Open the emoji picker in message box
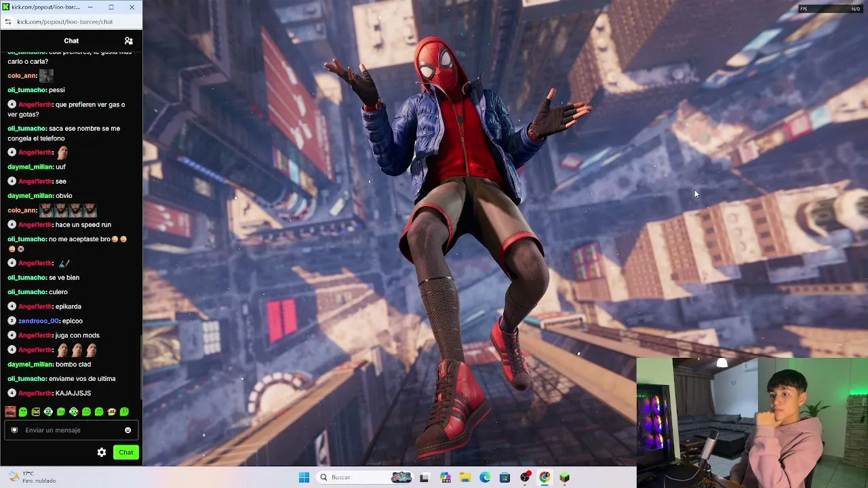Image resolution: width=868 pixels, height=488 pixels. (127, 430)
